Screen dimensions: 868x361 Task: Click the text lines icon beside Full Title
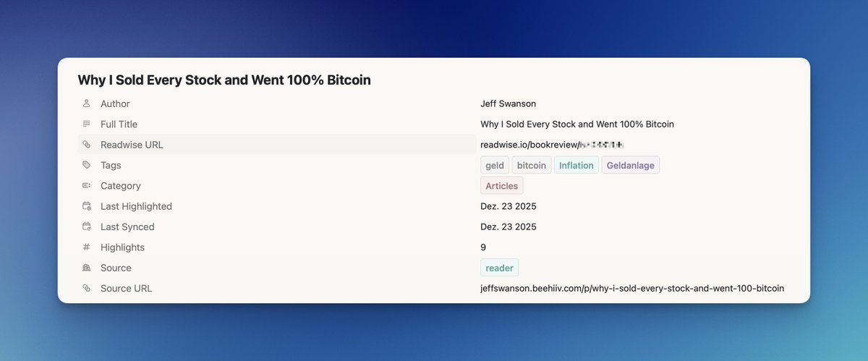click(87, 124)
